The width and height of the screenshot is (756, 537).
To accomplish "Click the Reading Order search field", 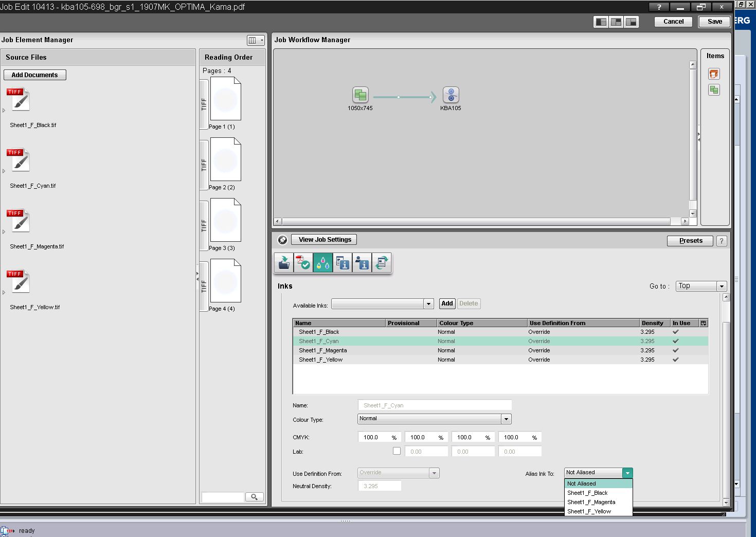I will point(223,497).
